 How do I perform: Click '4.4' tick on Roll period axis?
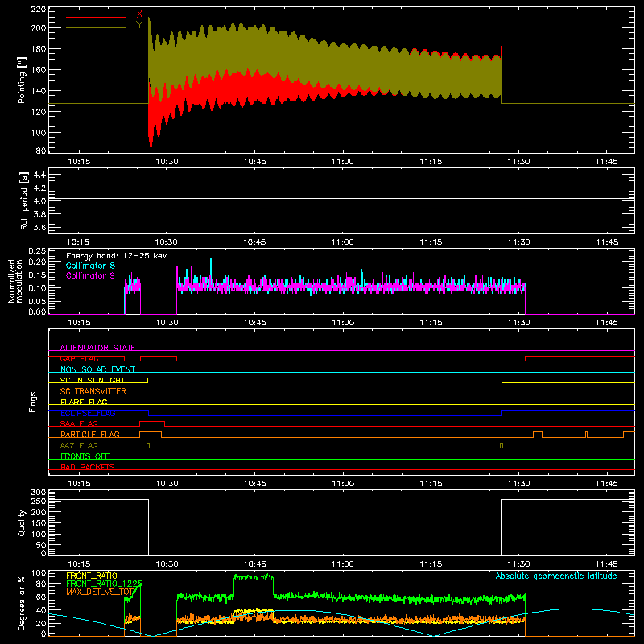click(x=39, y=175)
